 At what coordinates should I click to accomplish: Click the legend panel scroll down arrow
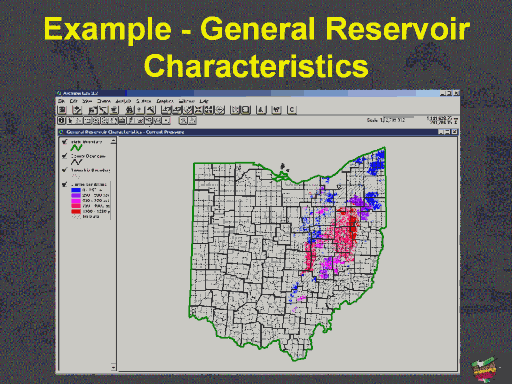113,367
